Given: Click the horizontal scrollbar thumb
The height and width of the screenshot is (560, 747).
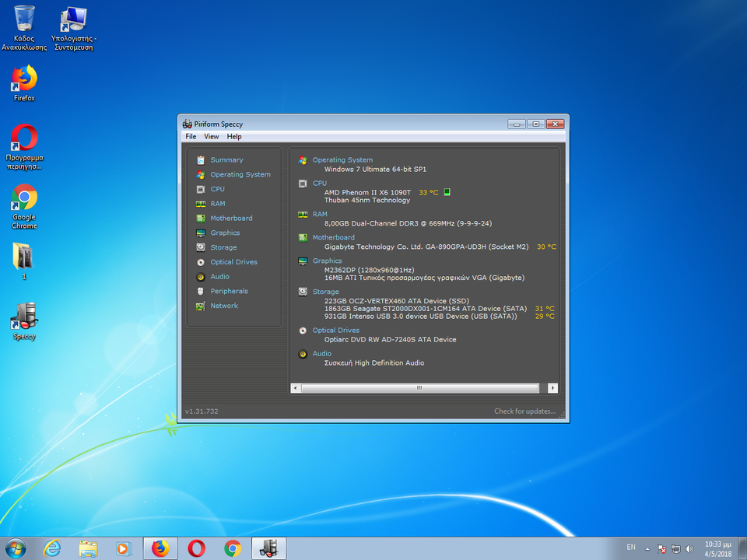Looking at the screenshot, I should (419, 388).
